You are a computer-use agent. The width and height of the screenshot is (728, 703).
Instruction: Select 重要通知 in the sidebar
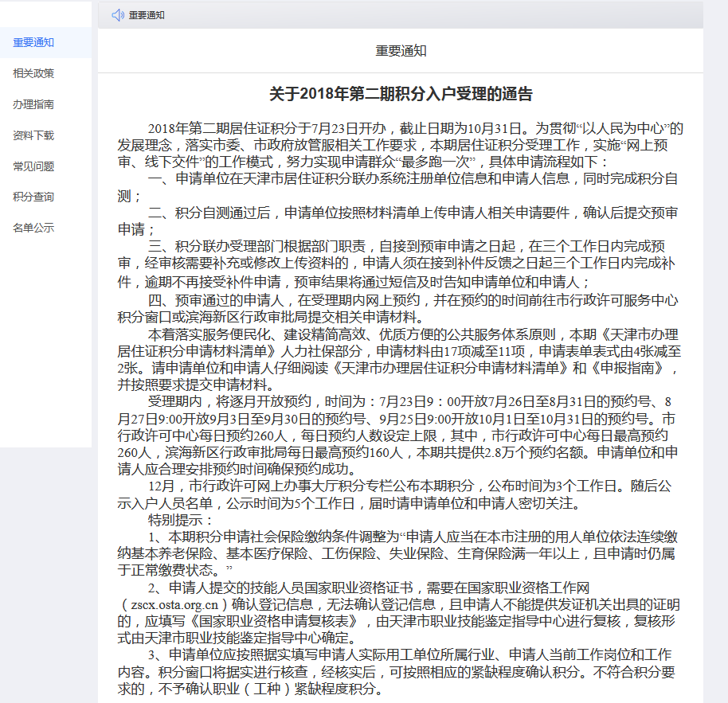pos(33,43)
